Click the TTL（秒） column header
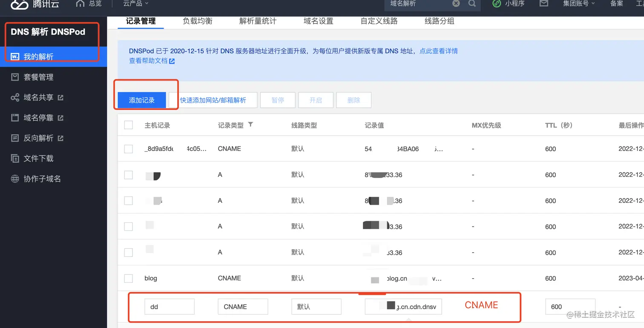 pyautogui.click(x=559, y=126)
